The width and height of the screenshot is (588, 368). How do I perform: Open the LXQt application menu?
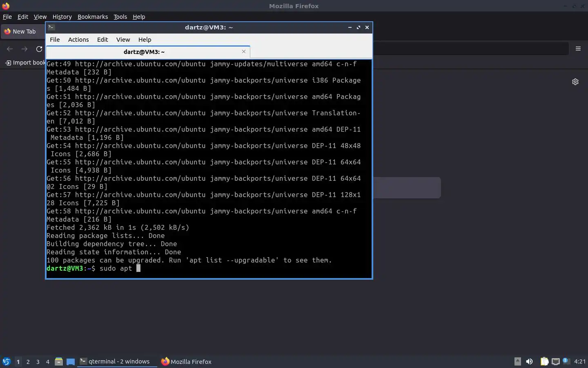tap(6, 361)
